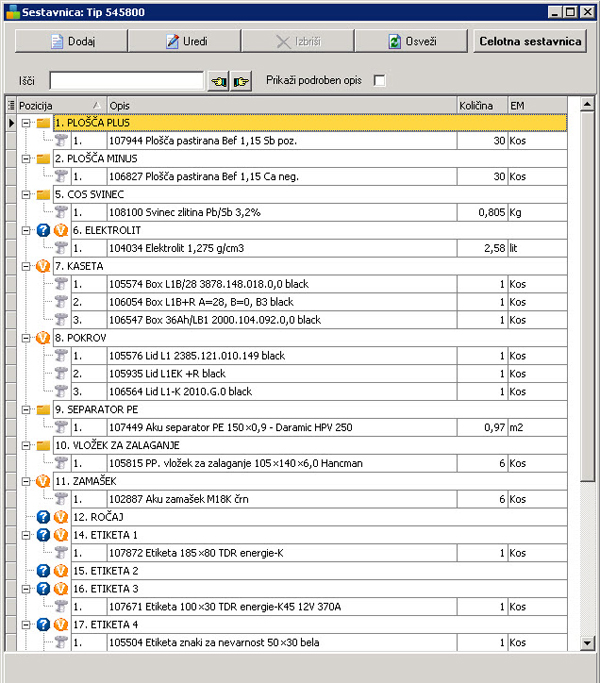Collapse the 8. POKROV node
The image size is (600, 683).
click(x=26, y=338)
